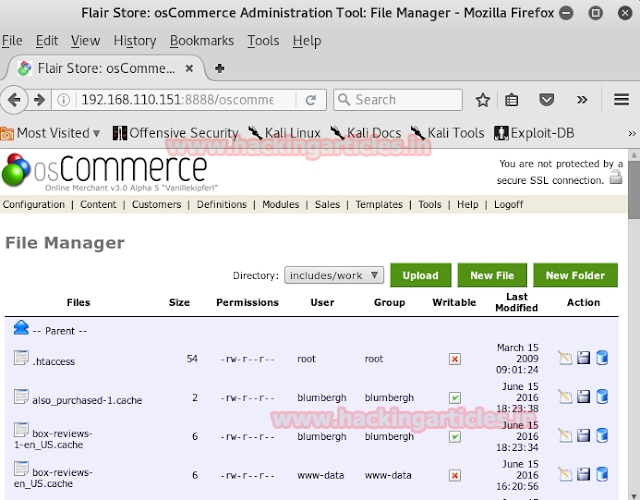Open the Bookmarks menu
The image size is (640, 500).
point(202,41)
